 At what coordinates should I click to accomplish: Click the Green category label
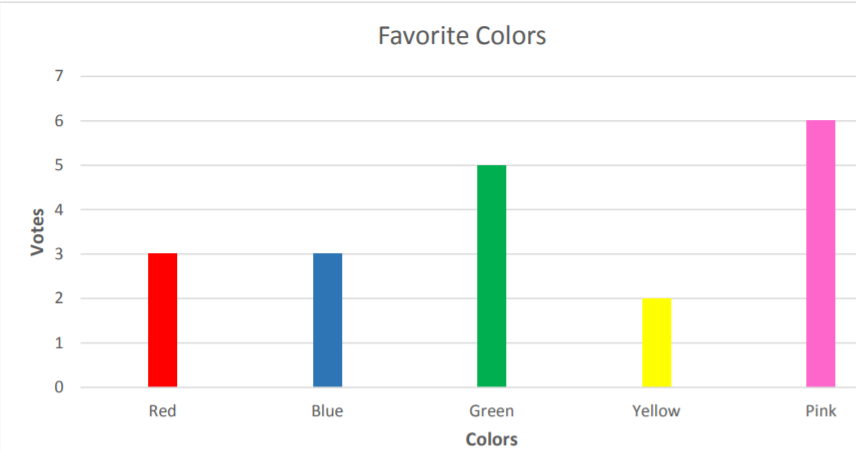coord(492,411)
